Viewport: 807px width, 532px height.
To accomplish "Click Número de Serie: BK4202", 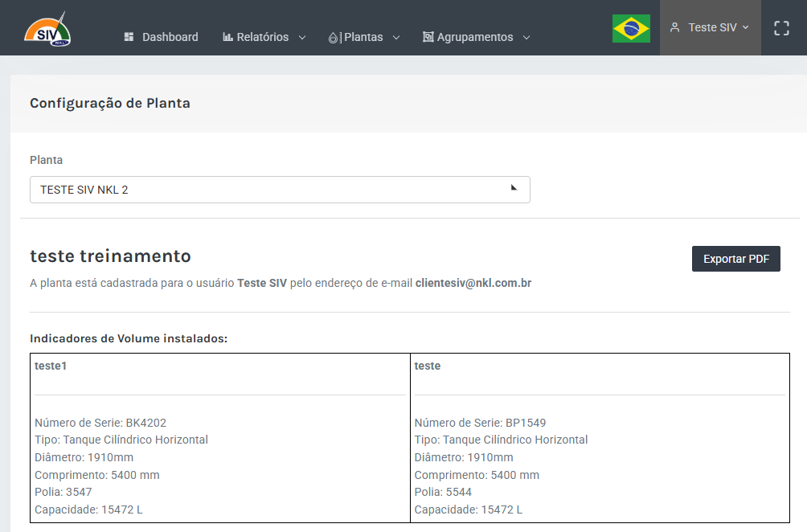I will point(100,423).
